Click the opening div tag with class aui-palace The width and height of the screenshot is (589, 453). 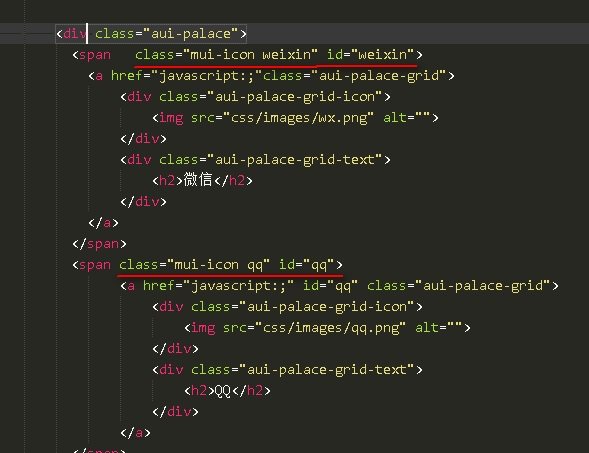click(x=151, y=34)
